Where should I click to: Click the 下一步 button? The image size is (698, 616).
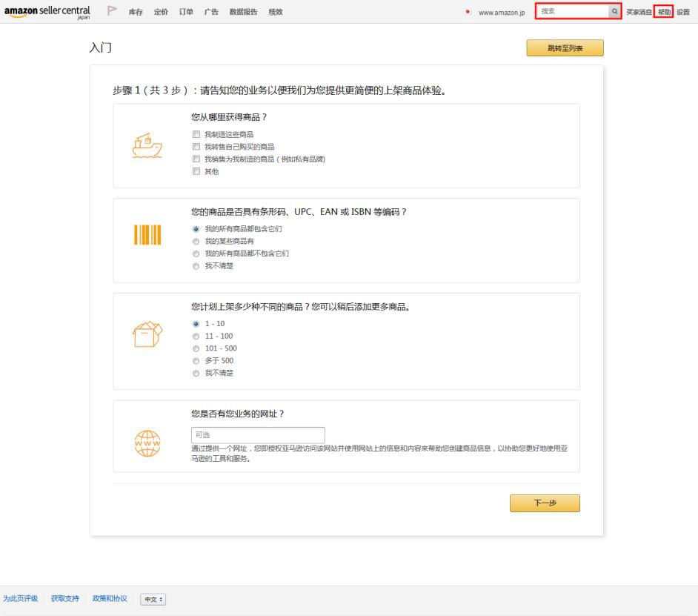545,503
